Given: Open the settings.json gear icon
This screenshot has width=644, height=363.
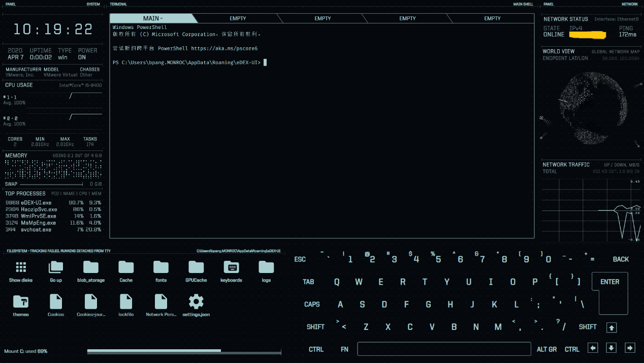Looking at the screenshot, I should 196,302.
